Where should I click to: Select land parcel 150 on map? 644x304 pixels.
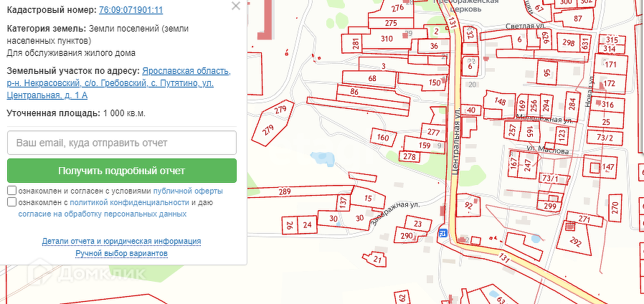click(x=434, y=82)
